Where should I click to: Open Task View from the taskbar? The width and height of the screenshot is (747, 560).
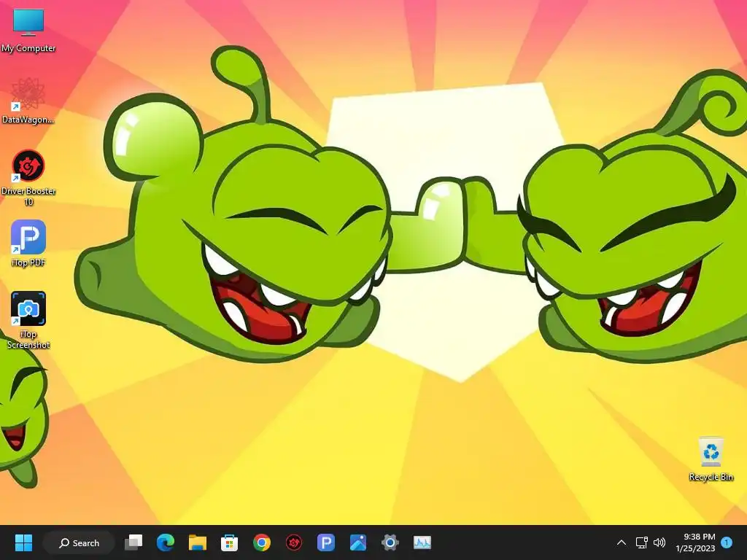[133, 542]
